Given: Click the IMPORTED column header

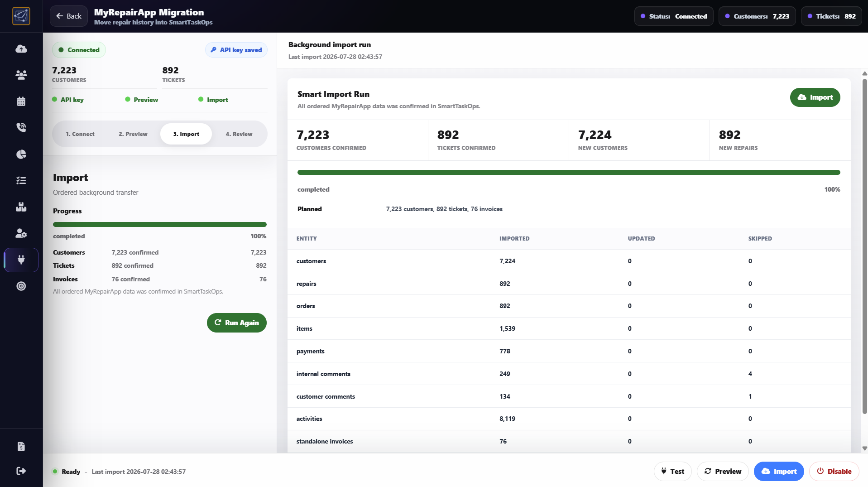Looking at the screenshot, I should coord(514,239).
